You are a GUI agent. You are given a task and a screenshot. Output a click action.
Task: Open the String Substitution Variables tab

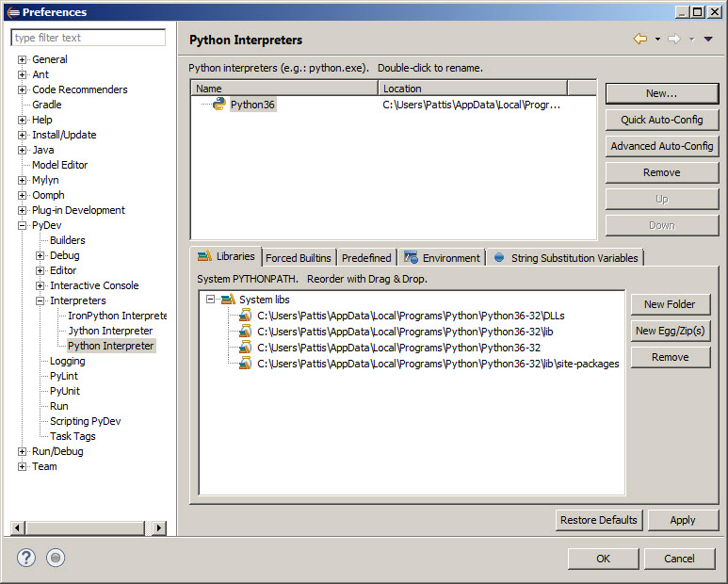(x=565, y=258)
